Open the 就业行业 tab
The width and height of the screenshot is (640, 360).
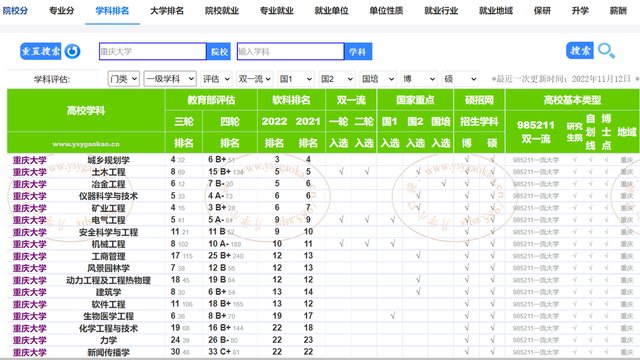click(441, 11)
